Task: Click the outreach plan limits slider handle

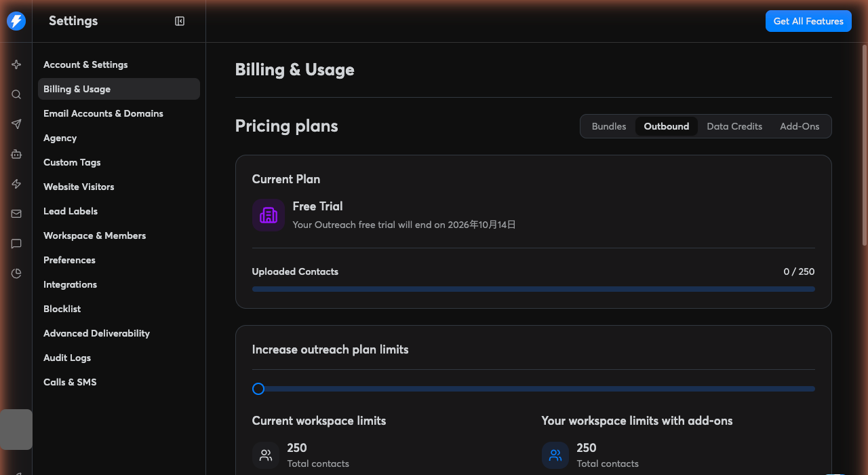Action: pyautogui.click(x=258, y=389)
